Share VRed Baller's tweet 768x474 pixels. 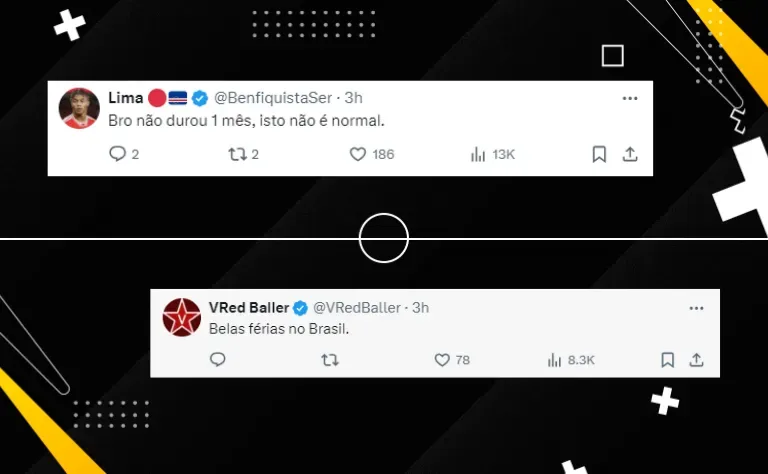pos(696,360)
